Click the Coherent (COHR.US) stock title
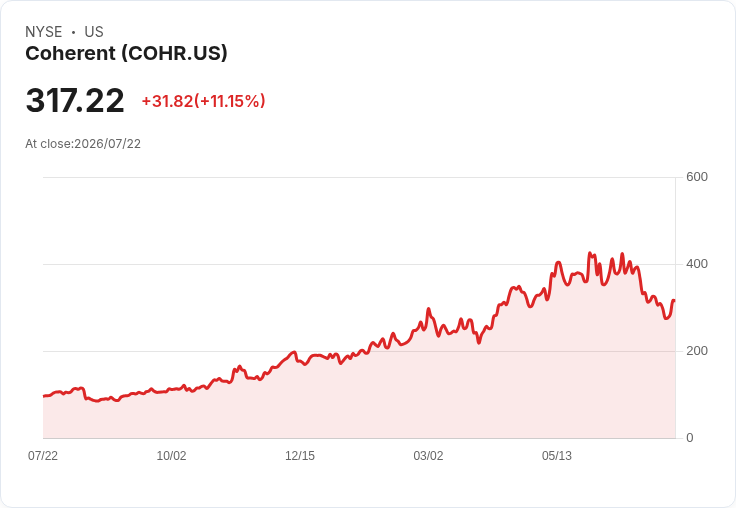This screenshot has width=736, height=508. (x=126, y=53)
